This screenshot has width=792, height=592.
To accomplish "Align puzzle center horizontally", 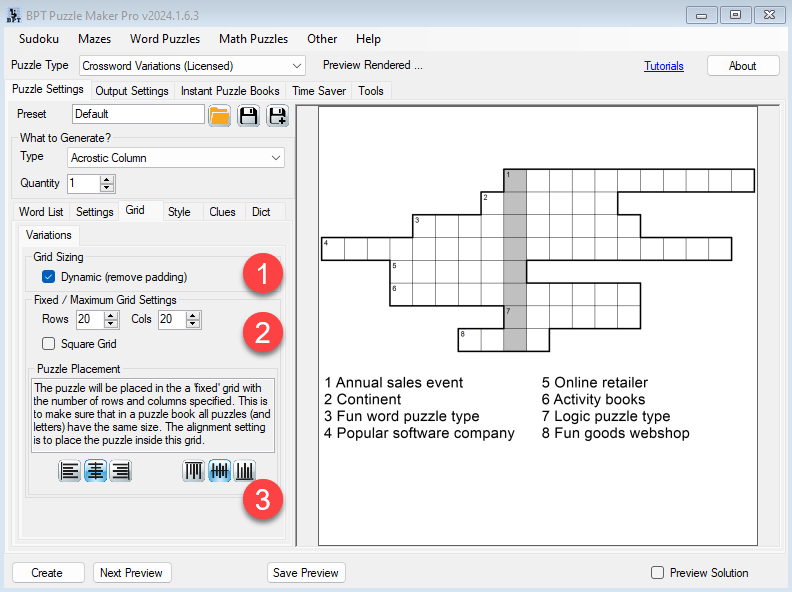I will (x=96, y=470).
